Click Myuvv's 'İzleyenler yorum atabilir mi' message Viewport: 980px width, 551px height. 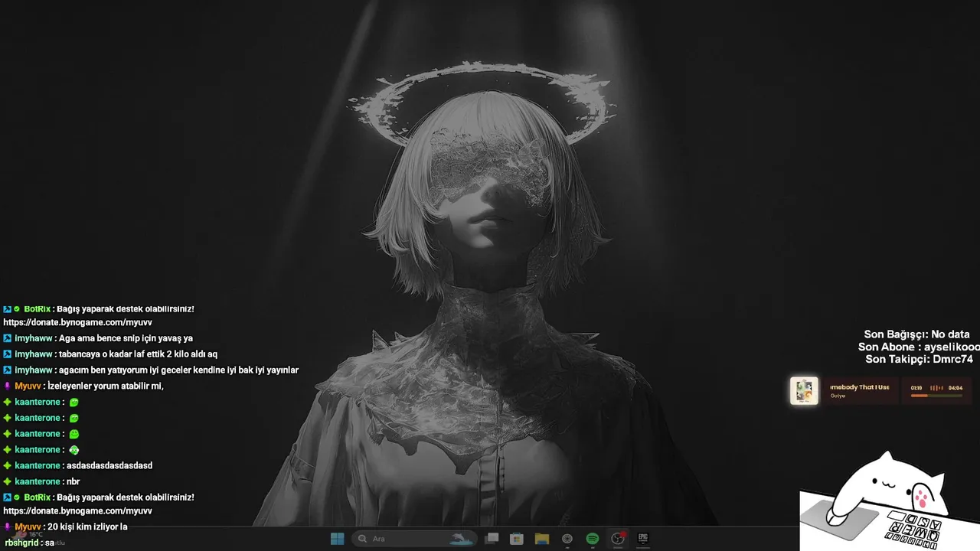(x=83, y=386)
